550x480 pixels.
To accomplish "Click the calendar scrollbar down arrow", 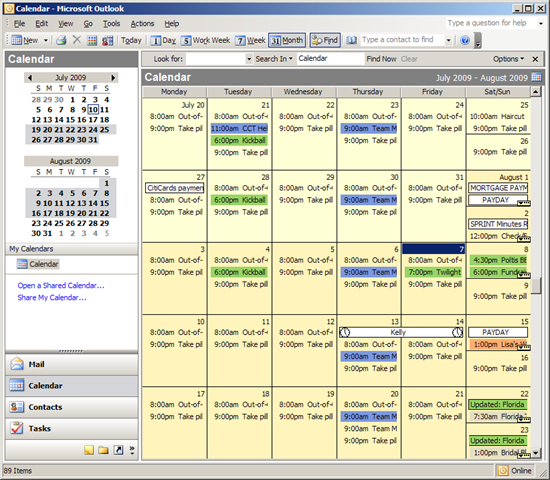I will pyautogui.click(x=536, y=453).
